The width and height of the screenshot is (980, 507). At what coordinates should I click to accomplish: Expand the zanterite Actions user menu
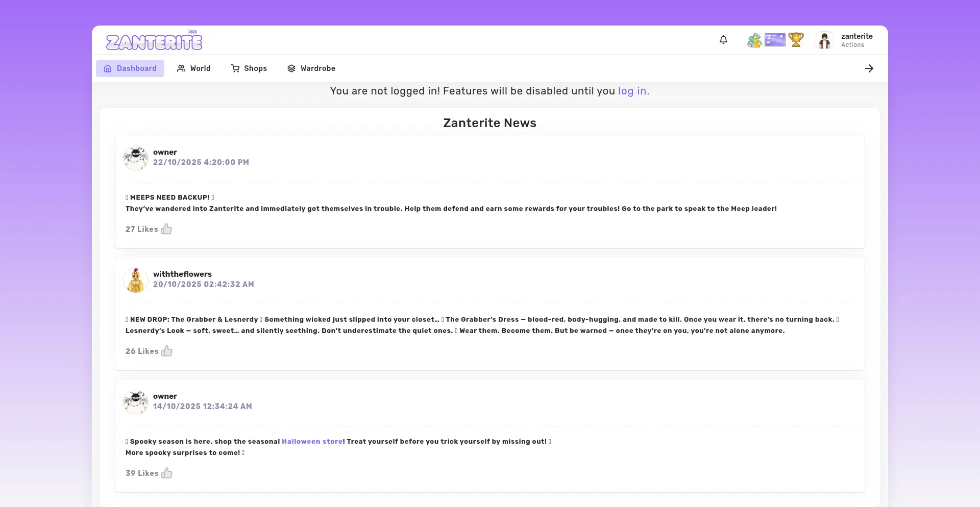(856, 40)
